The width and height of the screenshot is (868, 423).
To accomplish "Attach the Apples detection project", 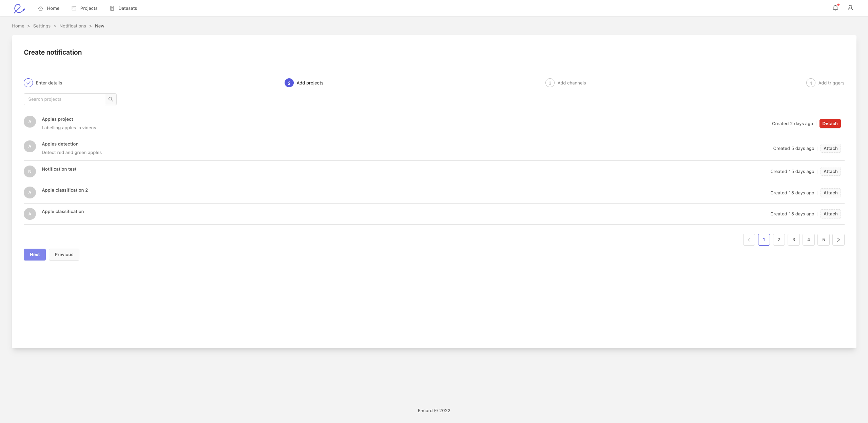I will 830,148.
